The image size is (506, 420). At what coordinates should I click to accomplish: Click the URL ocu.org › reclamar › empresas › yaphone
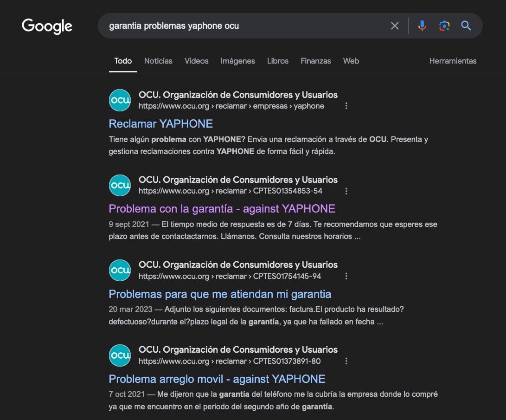pos(231,106)
